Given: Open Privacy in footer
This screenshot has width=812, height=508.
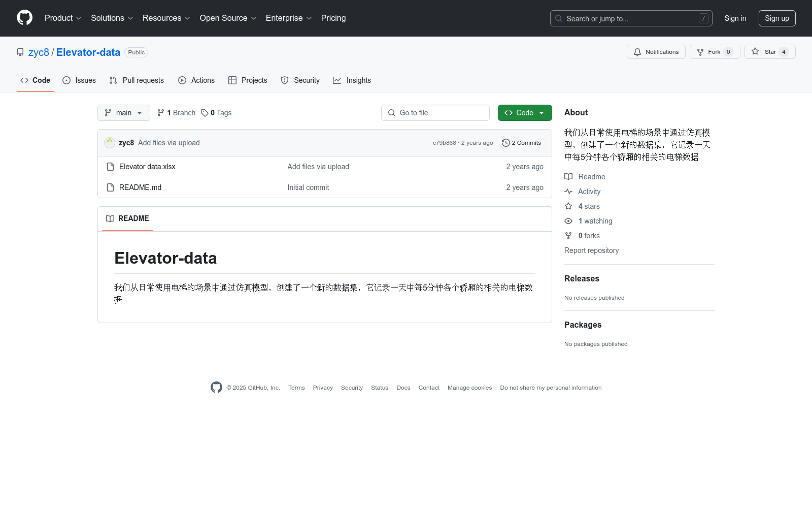Looking at the screenshot, I should tap(323, 388).
